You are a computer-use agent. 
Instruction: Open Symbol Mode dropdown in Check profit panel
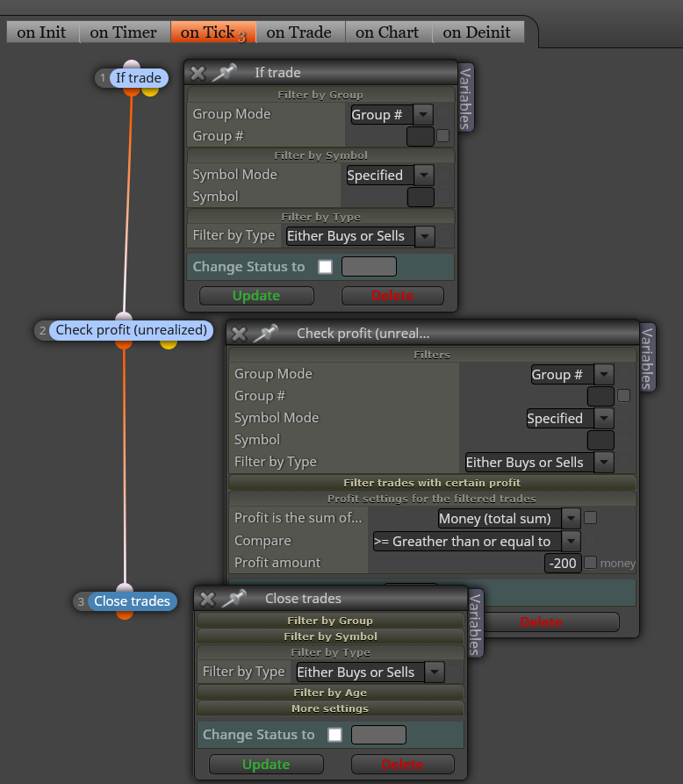(570, 418)
